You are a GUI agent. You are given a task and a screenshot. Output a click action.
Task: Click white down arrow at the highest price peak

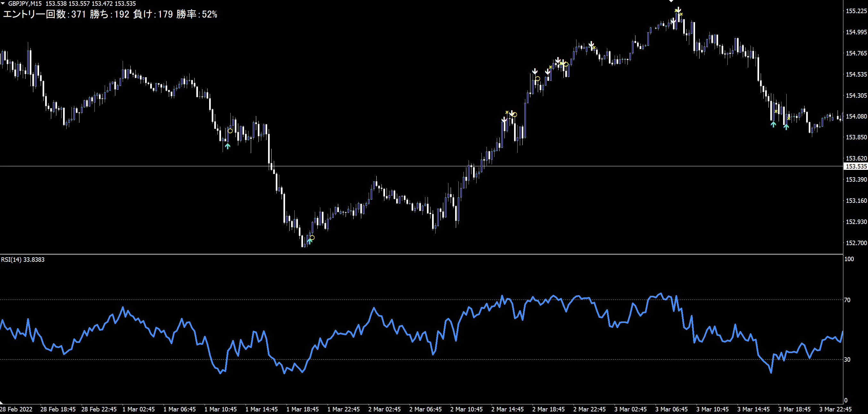[678, 9]
